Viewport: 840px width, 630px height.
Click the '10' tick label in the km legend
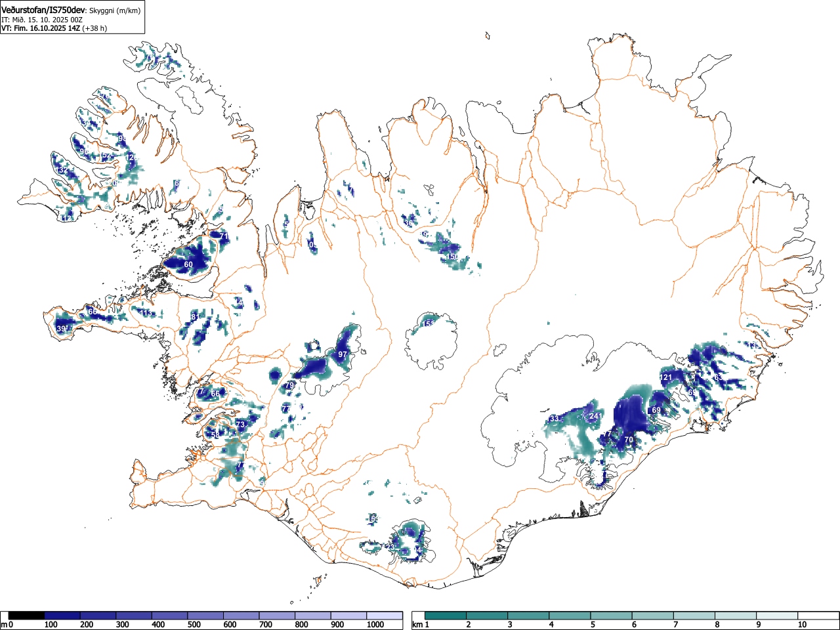click(802, 625)
